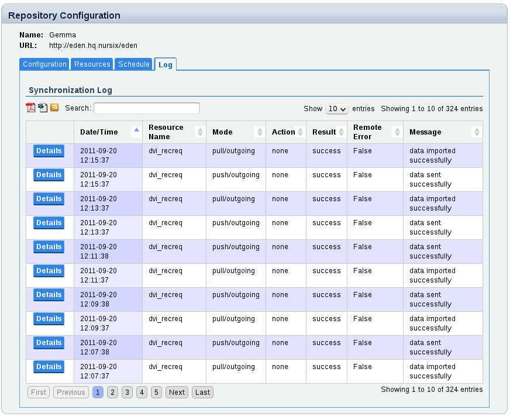Open the Show entries count dropdown
This screenshot has width=510, height=420.
click(x=337, y=109)
